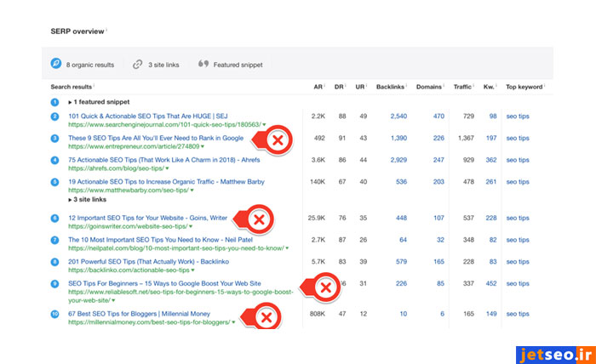596x364 pixels.
Task: Click position badge for Matthew Barby result
Action: pyautogui.click(x=54, y=182)
